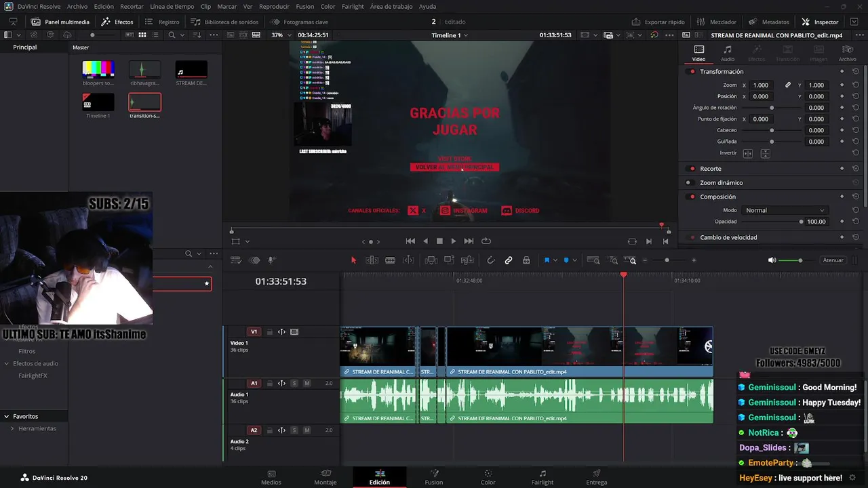Image resolution: width=868 pixels, height=488 pixels.
Task: Expand the Herramientas tree item
Action: tap(12, 428)
